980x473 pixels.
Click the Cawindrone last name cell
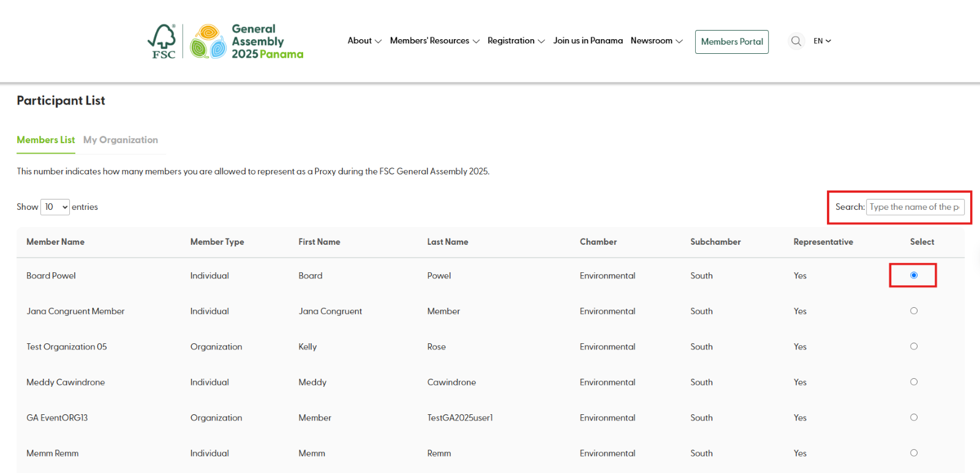[x=451, y=382]
